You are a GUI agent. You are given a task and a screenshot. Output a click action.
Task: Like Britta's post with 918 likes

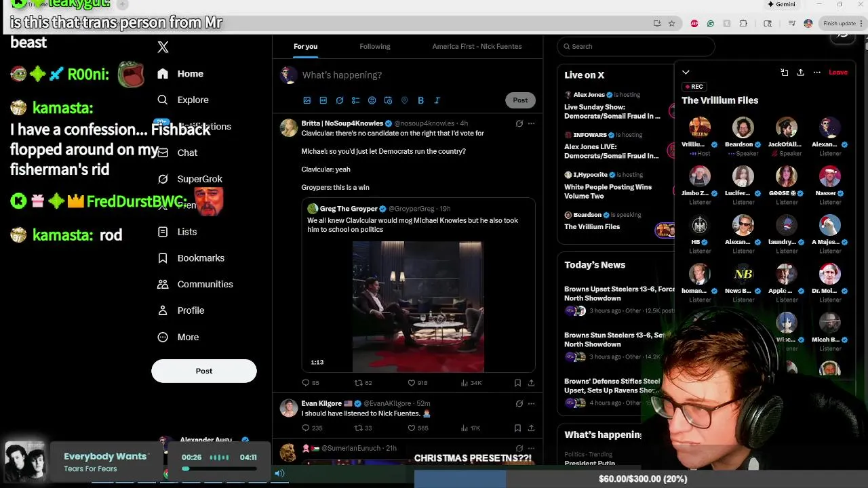pos(418,383)
